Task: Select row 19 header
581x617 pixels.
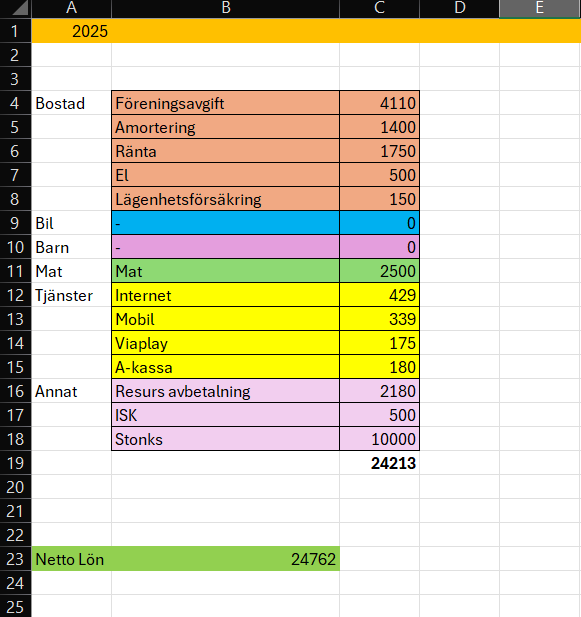Action: tap(15, 463)
